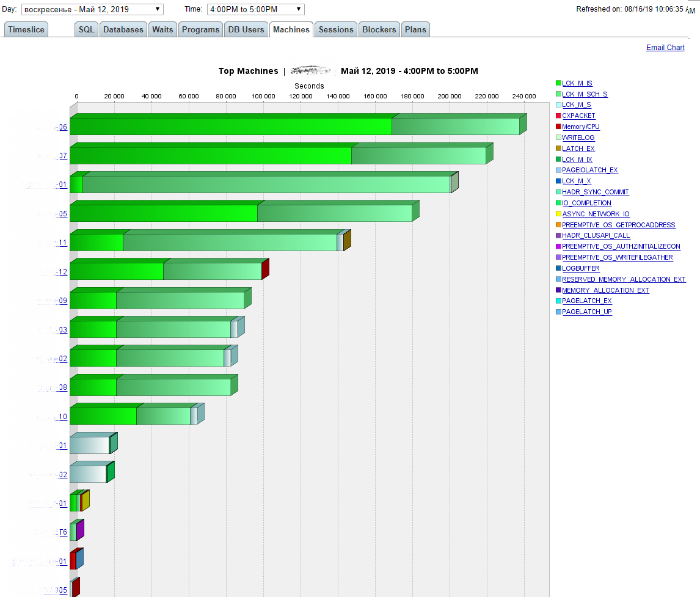Open the PREEMPTIVE_OS_WRITEFILEGATHER link

click(x=618, y=257)
